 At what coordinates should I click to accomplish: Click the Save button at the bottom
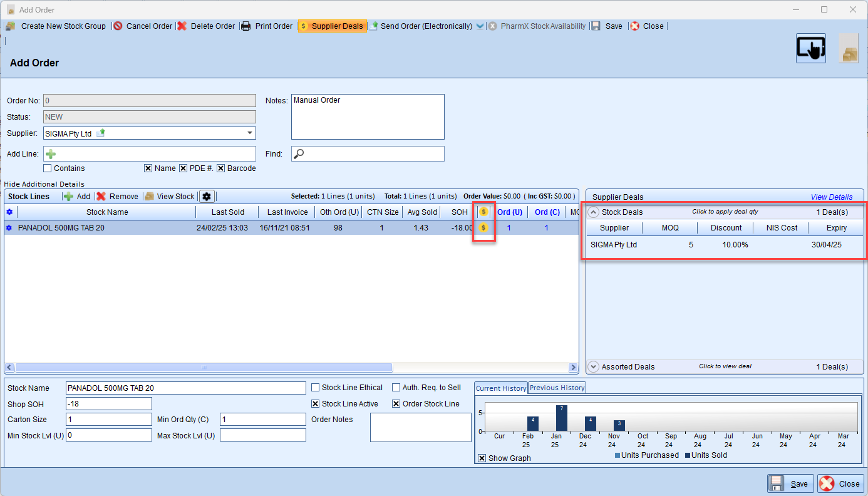(x=789, y=483)
